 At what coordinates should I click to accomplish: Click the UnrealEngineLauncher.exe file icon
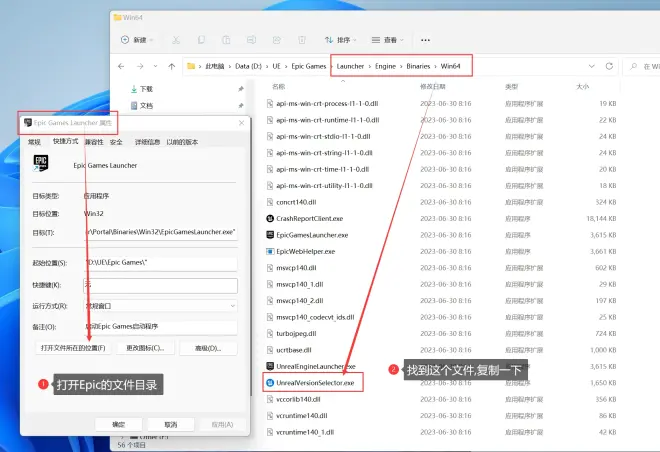(x=268, y=366)
